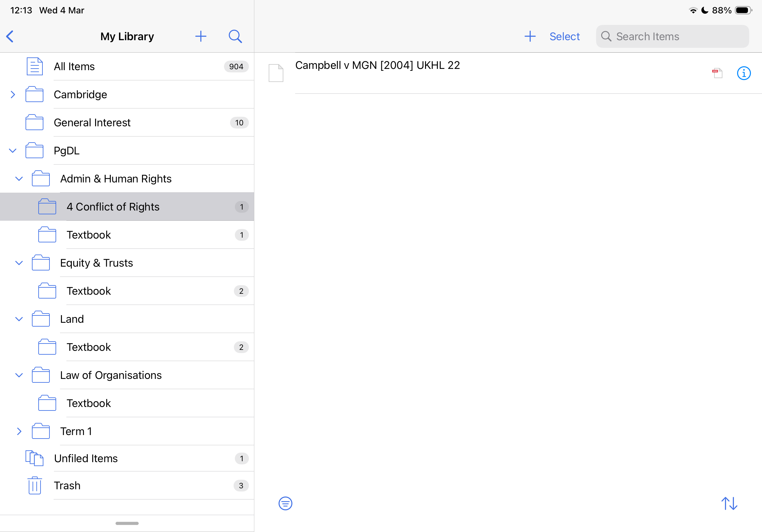
Task: Collapse the Law of Organisations folder
Action: point(19,375)
